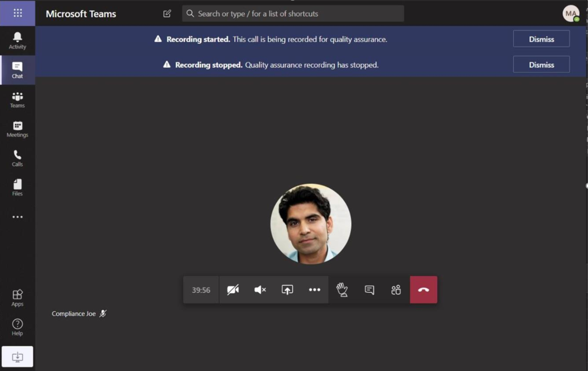Open the Apps store
The width and height of the screenshot is (588, 371).
click(x=17, y=298)
